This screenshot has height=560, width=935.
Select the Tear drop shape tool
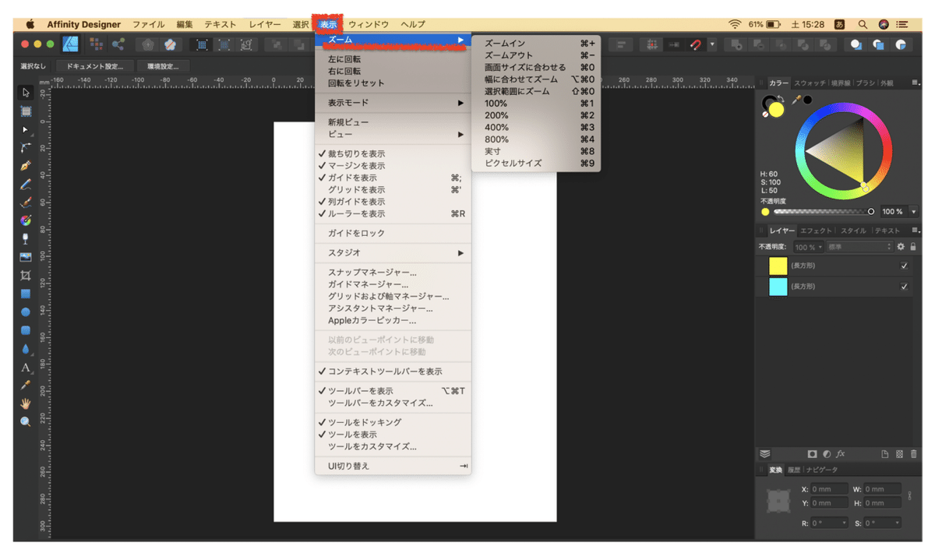point(26,348)
